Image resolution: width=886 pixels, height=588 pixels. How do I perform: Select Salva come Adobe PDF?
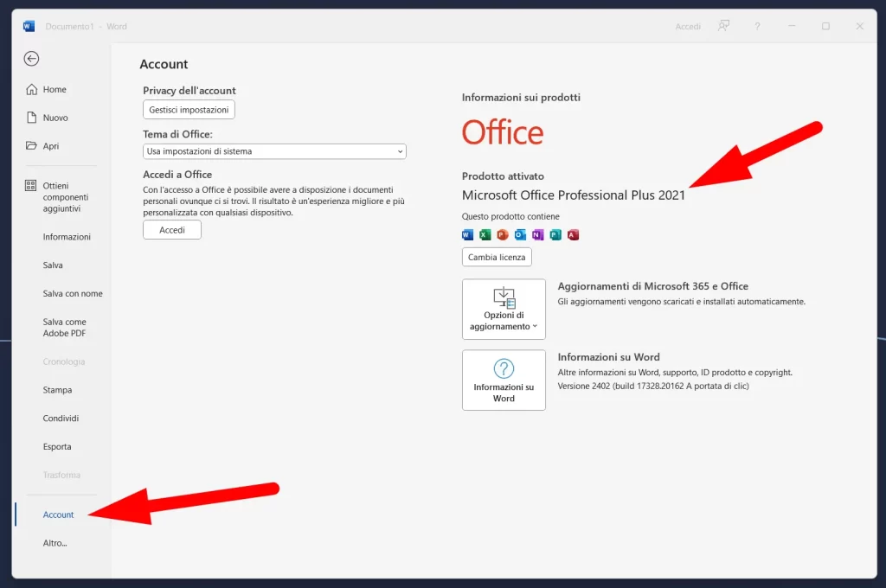pyautogui.click(x=64, y=328)
